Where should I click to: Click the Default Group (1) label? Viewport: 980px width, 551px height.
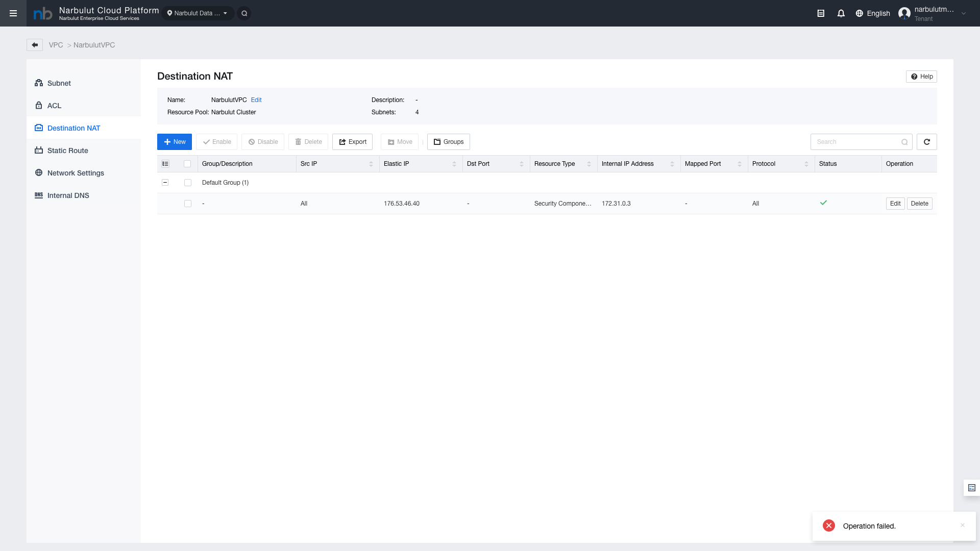click(x=225, y=183)
